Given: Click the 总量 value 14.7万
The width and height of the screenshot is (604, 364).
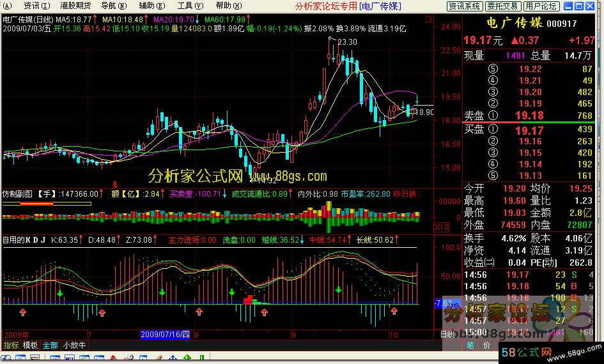Looking at the screenshot, I should click(578, 56).
